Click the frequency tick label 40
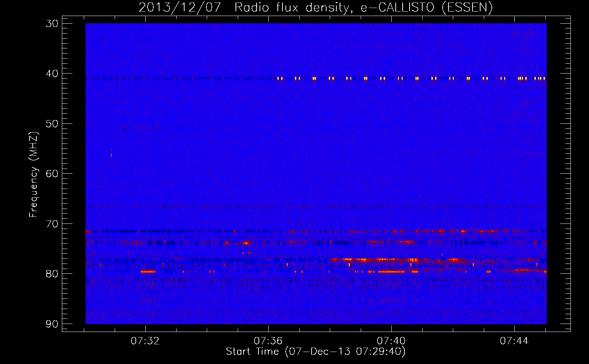 (x=52, y=74)
